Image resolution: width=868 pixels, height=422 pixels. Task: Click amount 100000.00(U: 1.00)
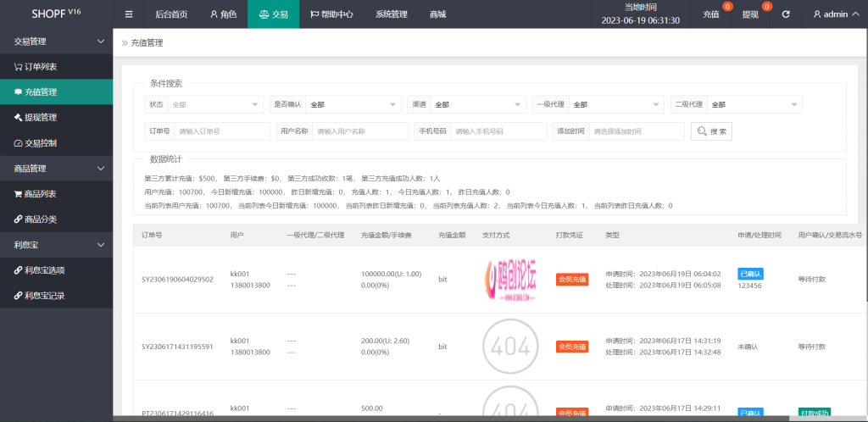(391, 273)
